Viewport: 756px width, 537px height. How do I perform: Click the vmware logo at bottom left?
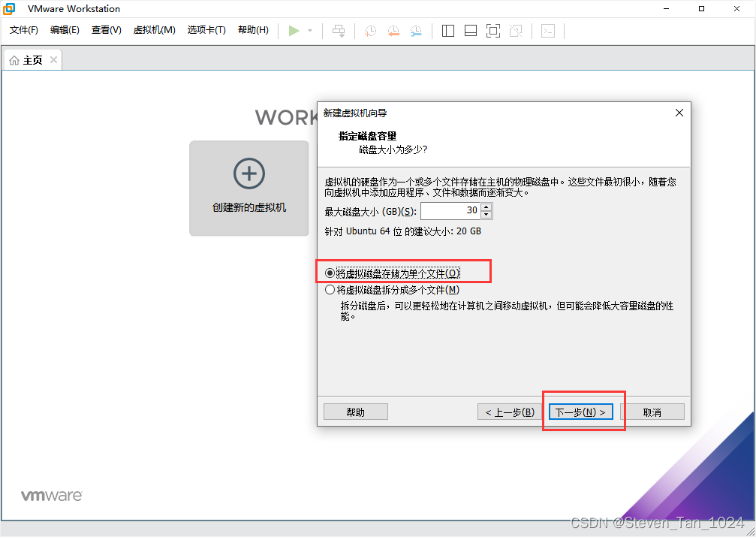[x=52, y=496]
